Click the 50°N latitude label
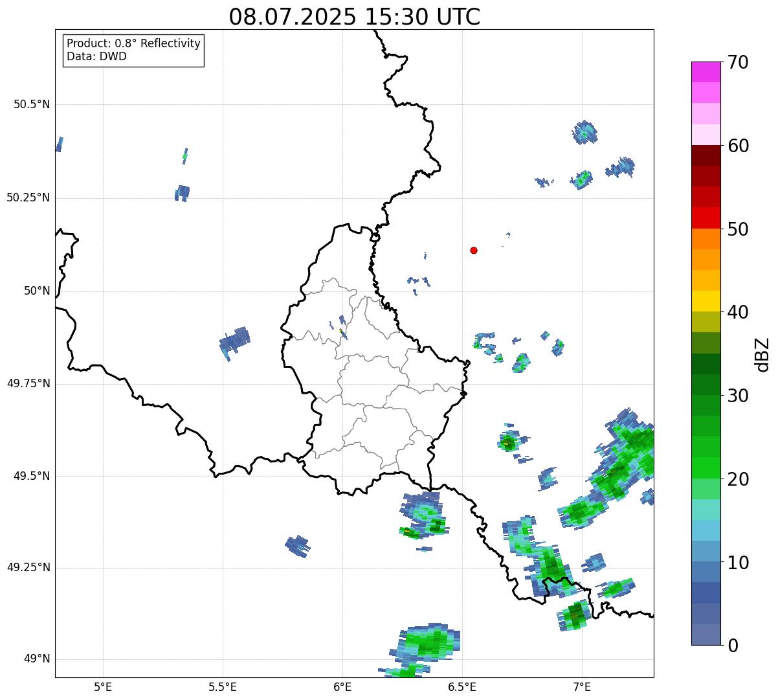This screenshot has width=778, height=700. point(37,291)
